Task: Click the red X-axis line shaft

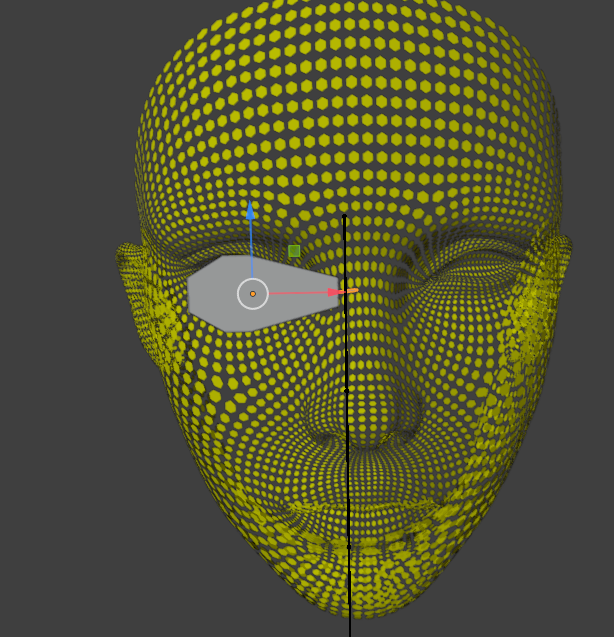Action: [x=298, y=293]
